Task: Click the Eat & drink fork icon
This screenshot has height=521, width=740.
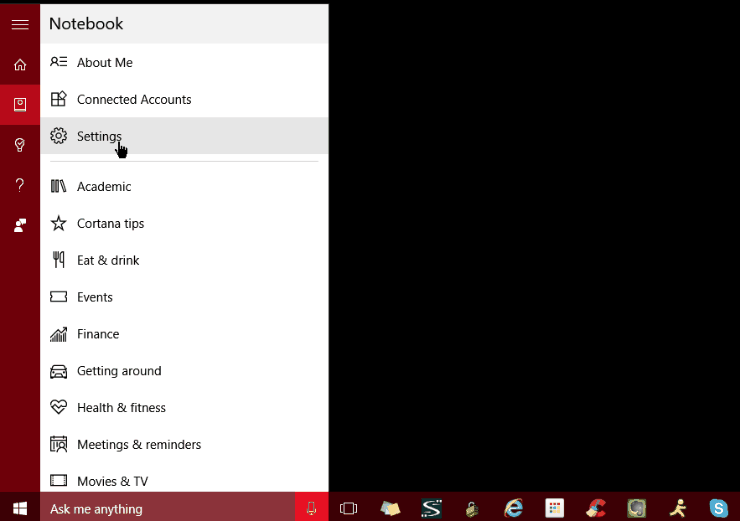Action: (x=59, y=260)
